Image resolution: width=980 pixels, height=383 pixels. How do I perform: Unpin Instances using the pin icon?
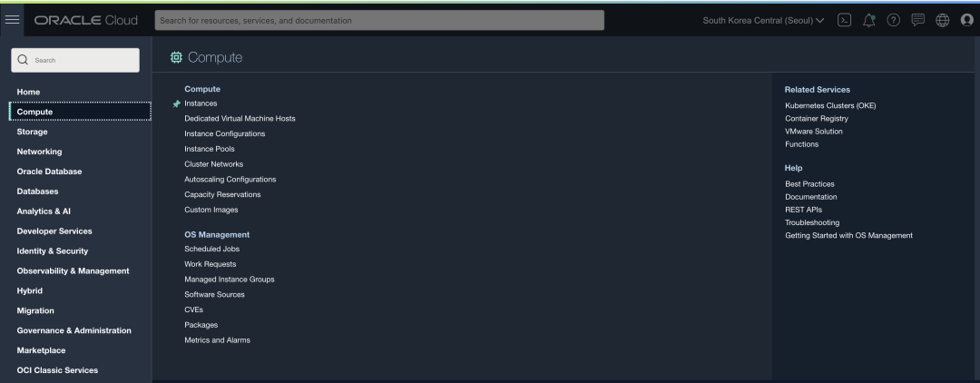pos(176,103)
